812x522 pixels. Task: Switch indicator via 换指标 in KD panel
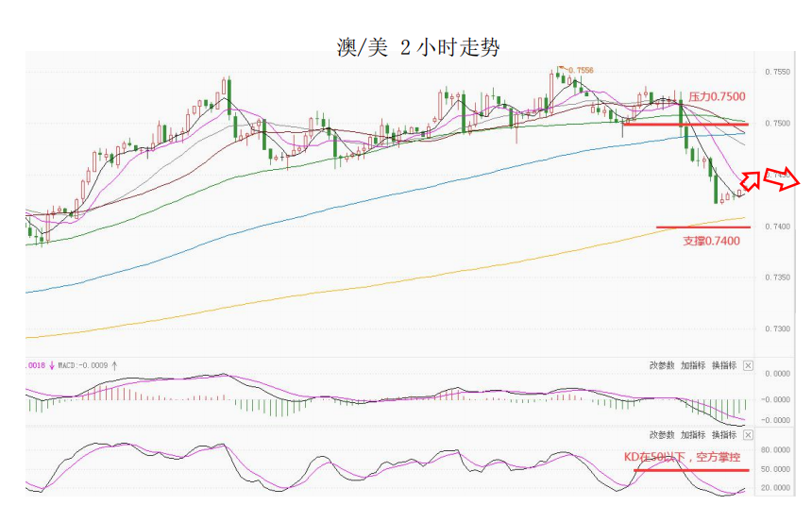pyautogui.click(x=724, y=435)
